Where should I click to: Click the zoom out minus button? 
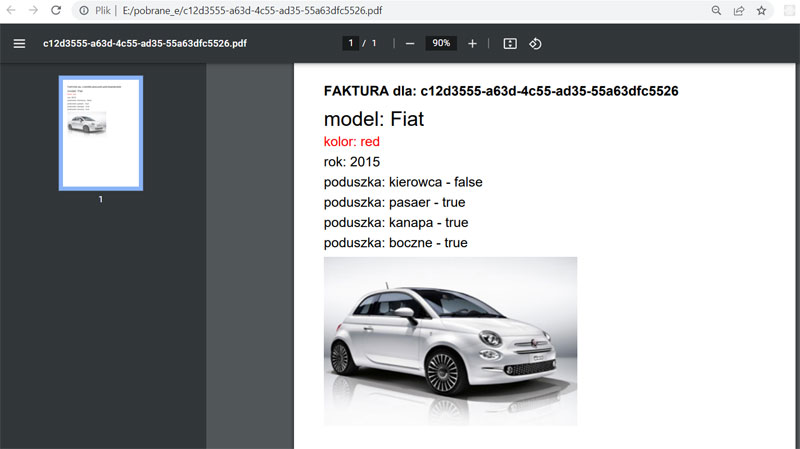(410, 44)
